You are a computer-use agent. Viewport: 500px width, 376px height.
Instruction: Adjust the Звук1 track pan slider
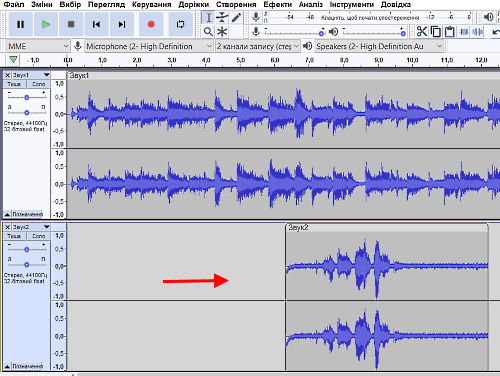pos(27,113)
